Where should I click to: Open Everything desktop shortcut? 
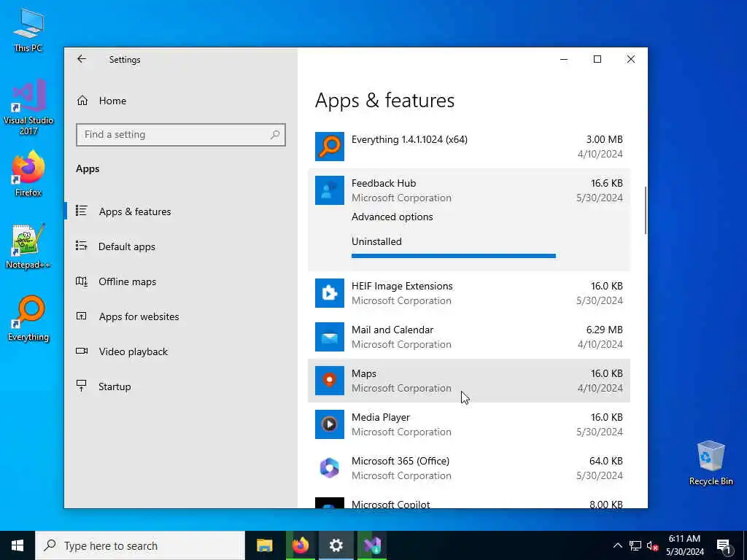point(28,319)
